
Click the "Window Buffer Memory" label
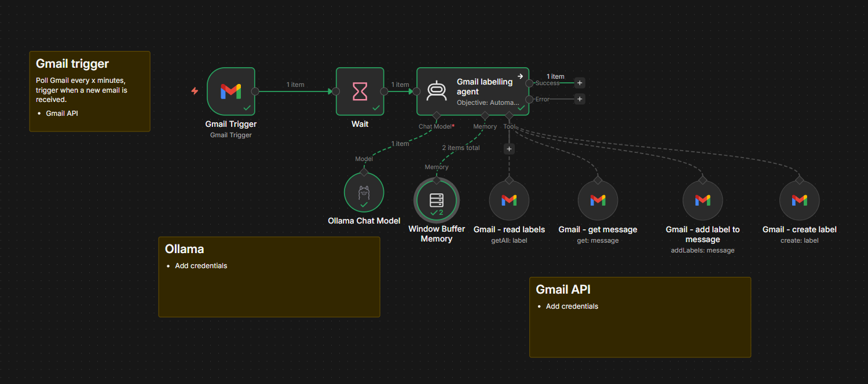(x=436, y=234)
